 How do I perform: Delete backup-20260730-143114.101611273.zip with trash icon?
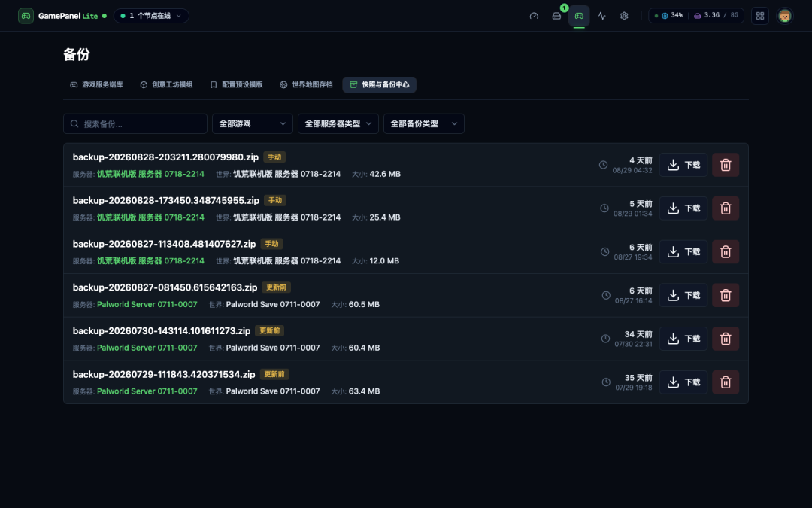click(726, 339)
